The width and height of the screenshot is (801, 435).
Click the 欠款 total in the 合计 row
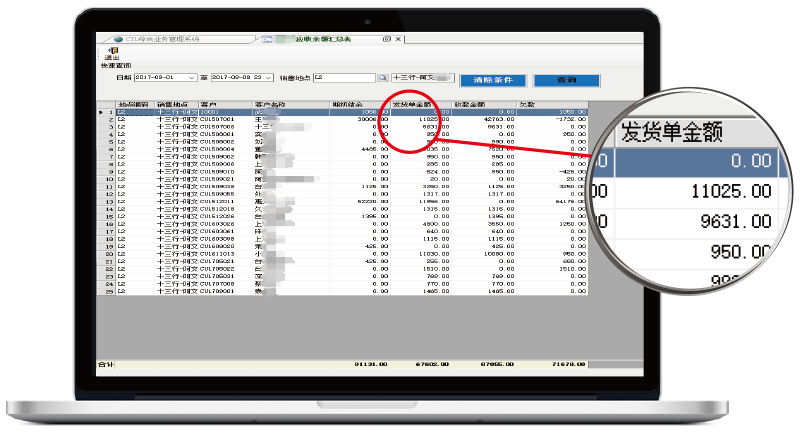[x=569, y=365]
